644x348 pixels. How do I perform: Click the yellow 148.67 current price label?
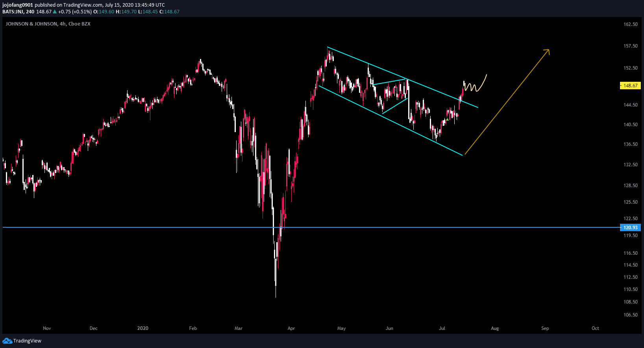click(630, 85)
